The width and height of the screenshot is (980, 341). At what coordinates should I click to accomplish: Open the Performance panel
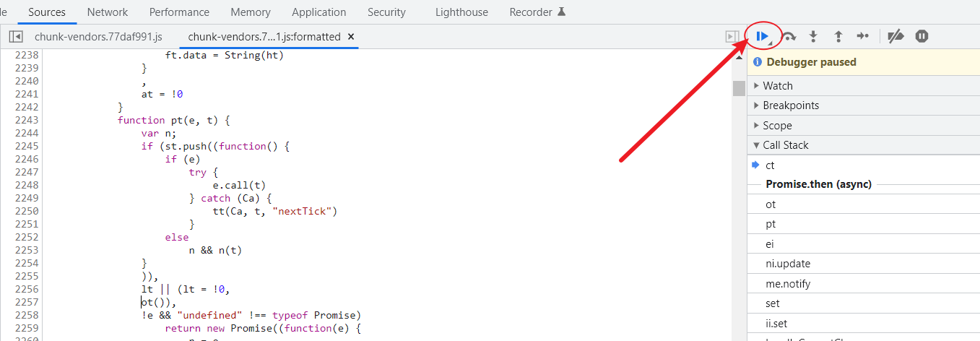[x=179, y=12]
